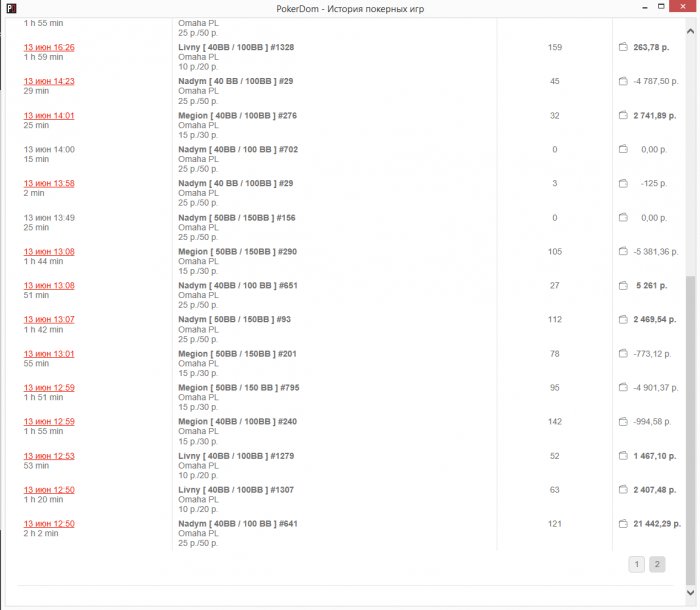Click the icon beside 1 467,10 р.
This screenshot has height=610, width=700.
point(622,455)
